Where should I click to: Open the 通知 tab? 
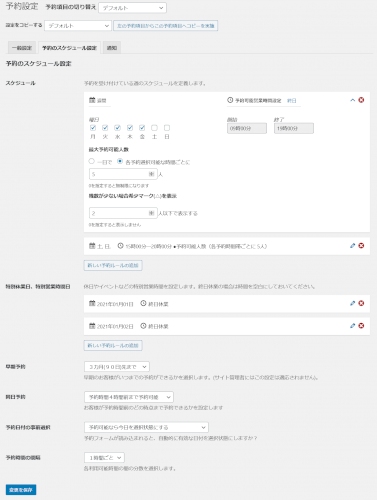(112, 48)
